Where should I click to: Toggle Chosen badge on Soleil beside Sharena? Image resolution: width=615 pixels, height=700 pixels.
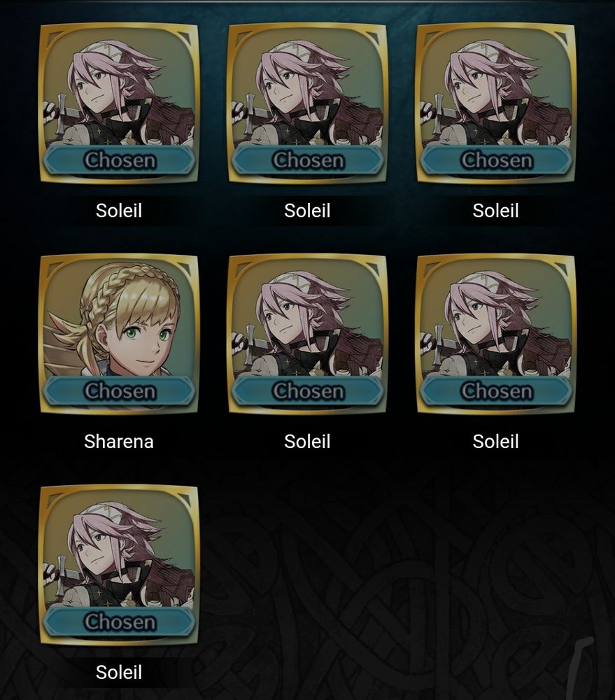pos(308,391)
